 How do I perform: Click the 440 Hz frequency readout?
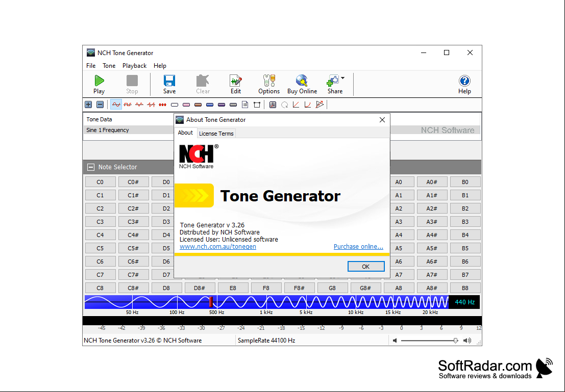click(464, 302)
